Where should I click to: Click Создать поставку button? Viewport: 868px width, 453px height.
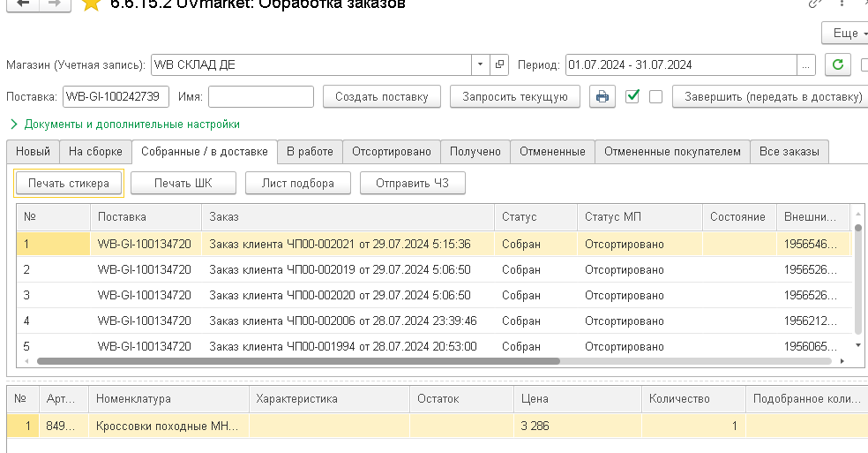[x=381, y=96]
